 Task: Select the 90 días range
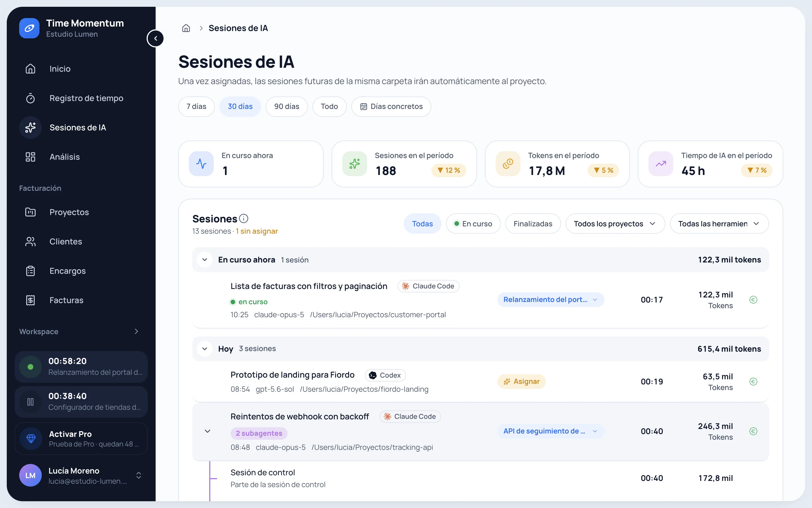[x=286, y=106]
